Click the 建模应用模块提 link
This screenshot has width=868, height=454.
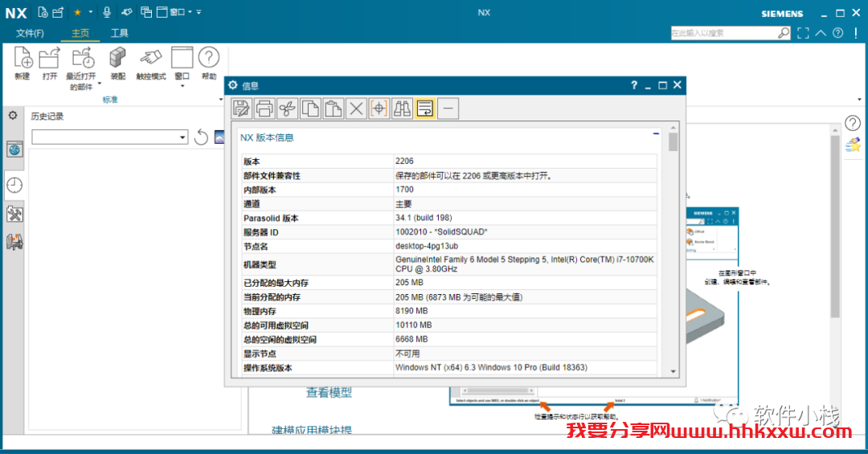point(312,430)
